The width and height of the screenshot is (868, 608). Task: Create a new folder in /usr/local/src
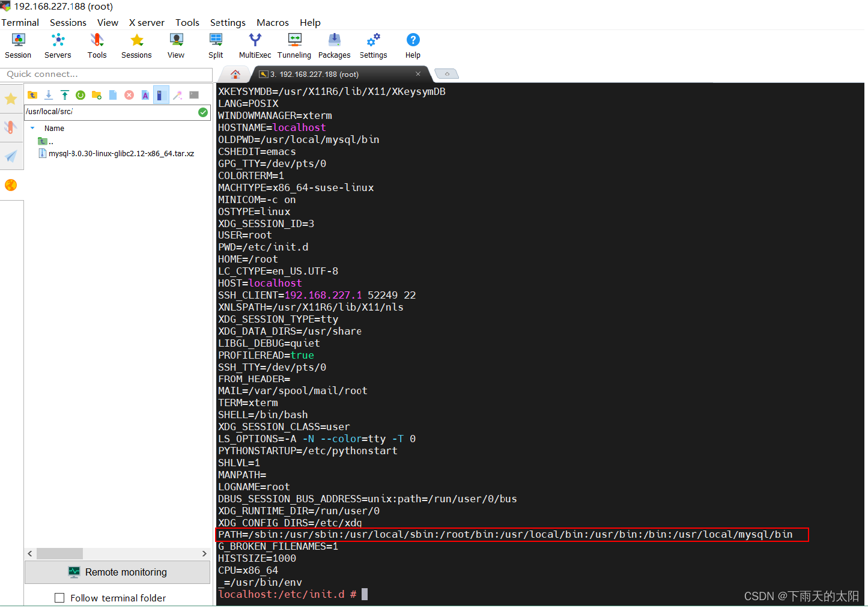coord(97,94)
